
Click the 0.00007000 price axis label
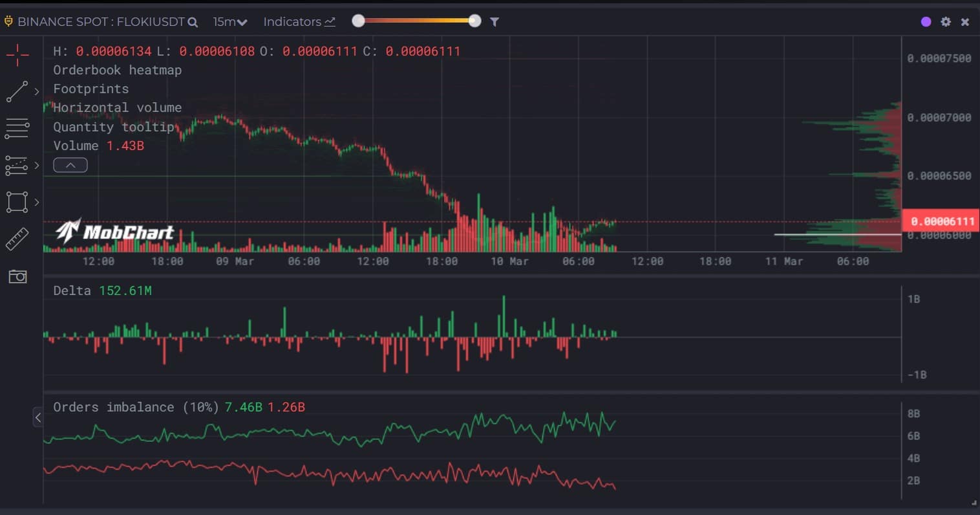939,117
